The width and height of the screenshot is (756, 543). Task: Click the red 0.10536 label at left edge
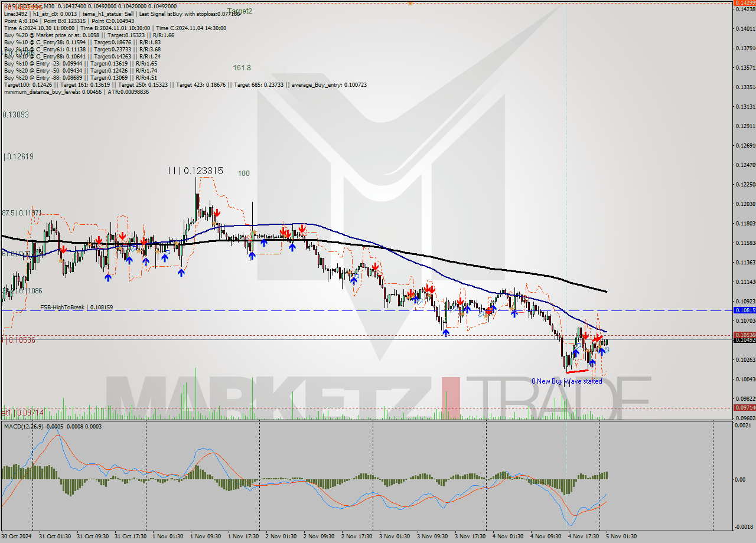tap(18, 340)
